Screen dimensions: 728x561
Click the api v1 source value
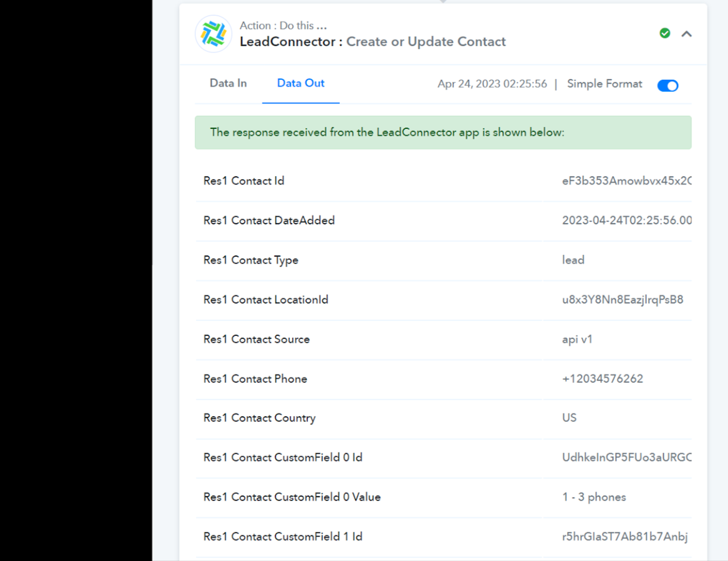(x=577, y=340)
